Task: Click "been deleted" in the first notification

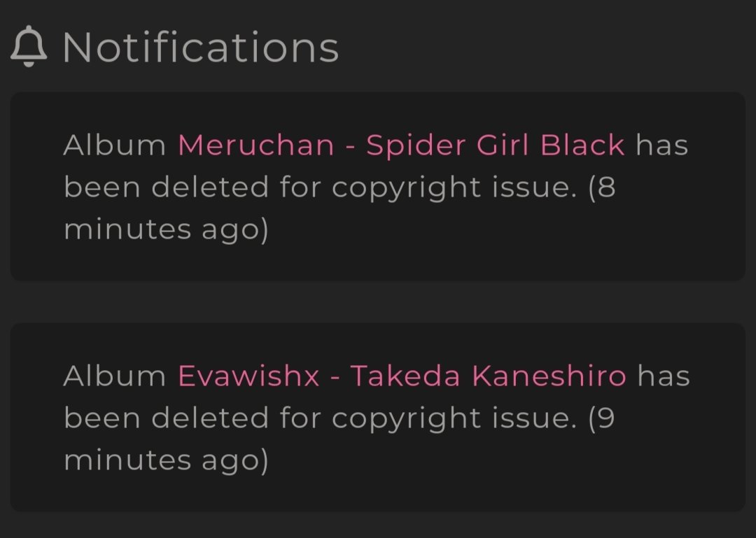Action: coord(166,187)
